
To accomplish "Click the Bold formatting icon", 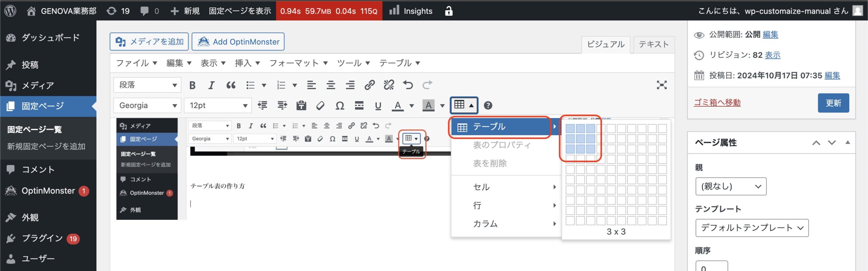I will coord(192,85).
